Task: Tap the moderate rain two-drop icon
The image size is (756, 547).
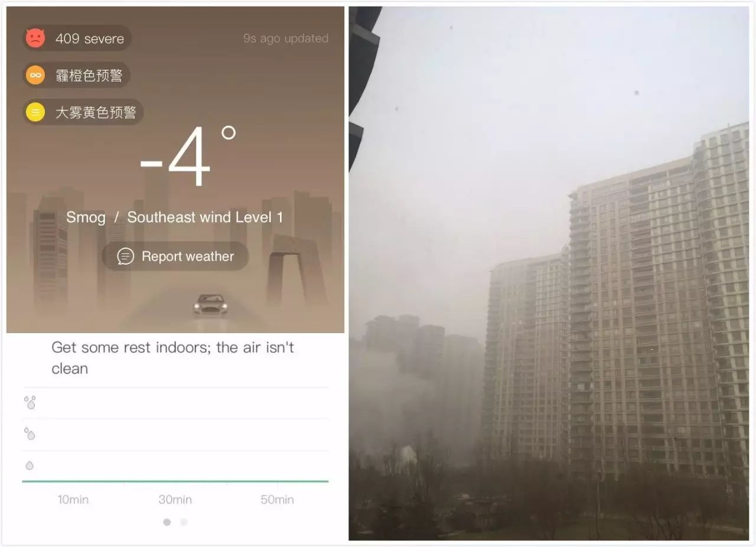Action: click(30, 434)
